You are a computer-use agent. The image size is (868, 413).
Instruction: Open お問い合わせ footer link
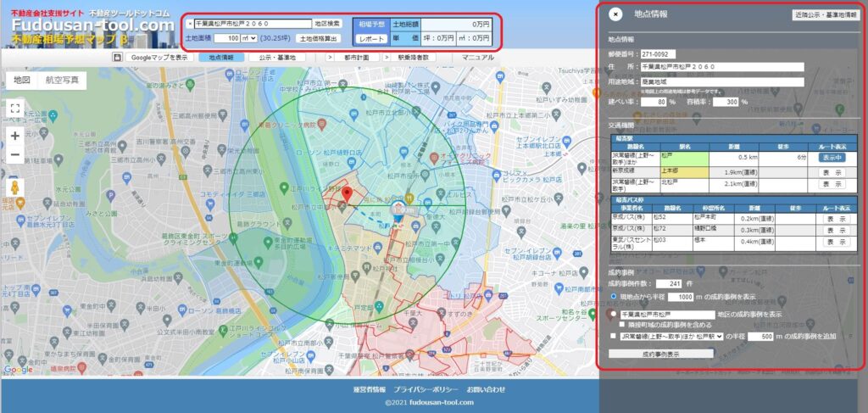click(x=486, y=389)
